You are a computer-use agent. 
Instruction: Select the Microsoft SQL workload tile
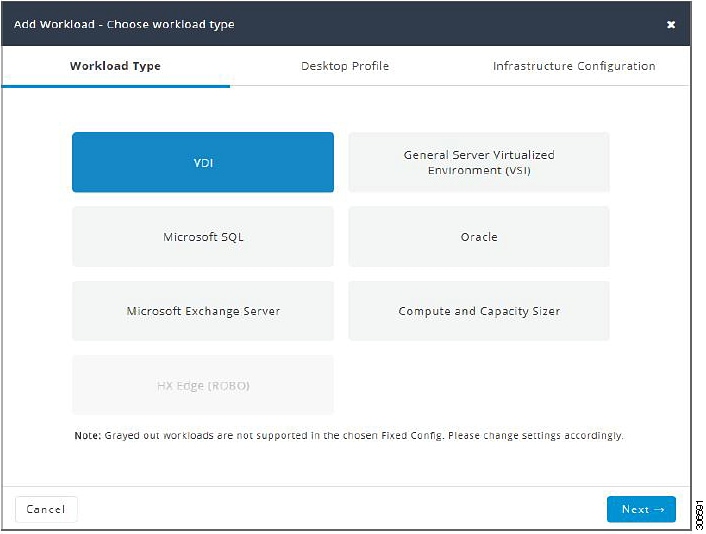203,236
